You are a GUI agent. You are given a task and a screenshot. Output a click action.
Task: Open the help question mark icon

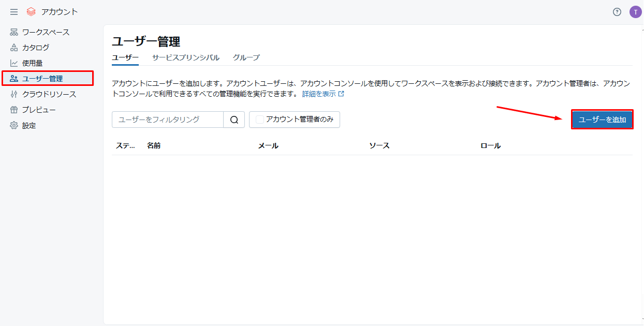pyautogui.click(x=617, y=12)
